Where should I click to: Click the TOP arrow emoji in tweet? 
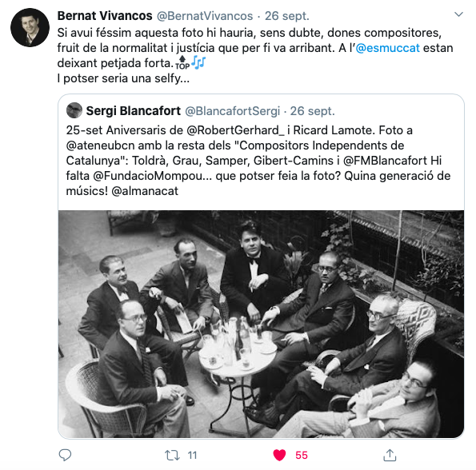point(182,62)
